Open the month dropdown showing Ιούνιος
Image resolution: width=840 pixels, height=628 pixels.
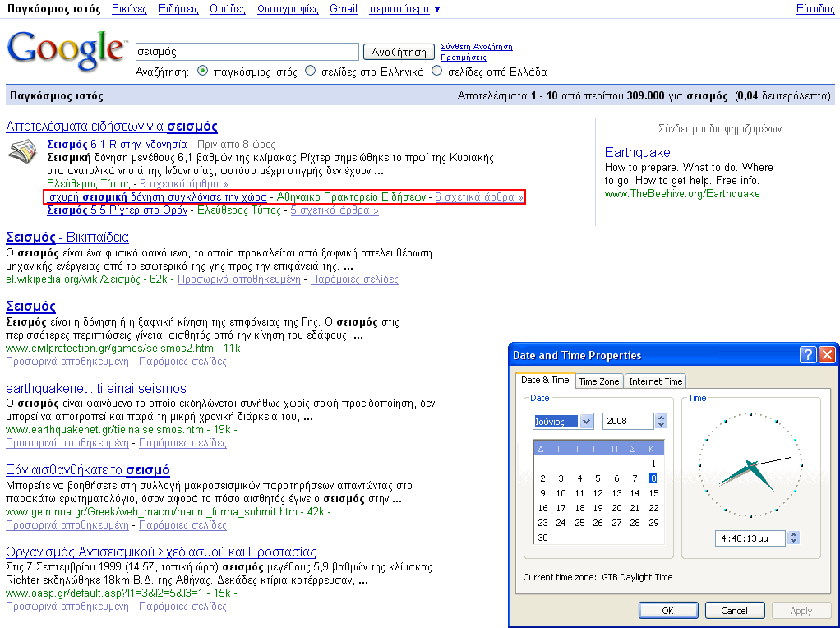586,421
